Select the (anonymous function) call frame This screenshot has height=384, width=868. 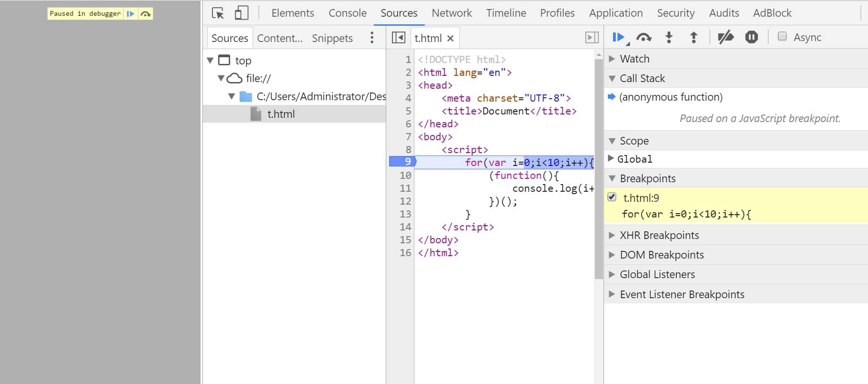click(671, 97)
